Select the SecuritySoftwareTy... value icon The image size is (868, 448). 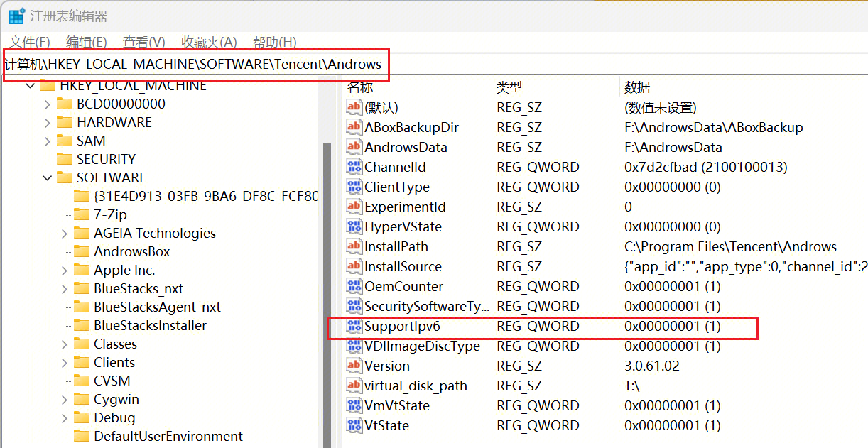click(x=354, y=306)
